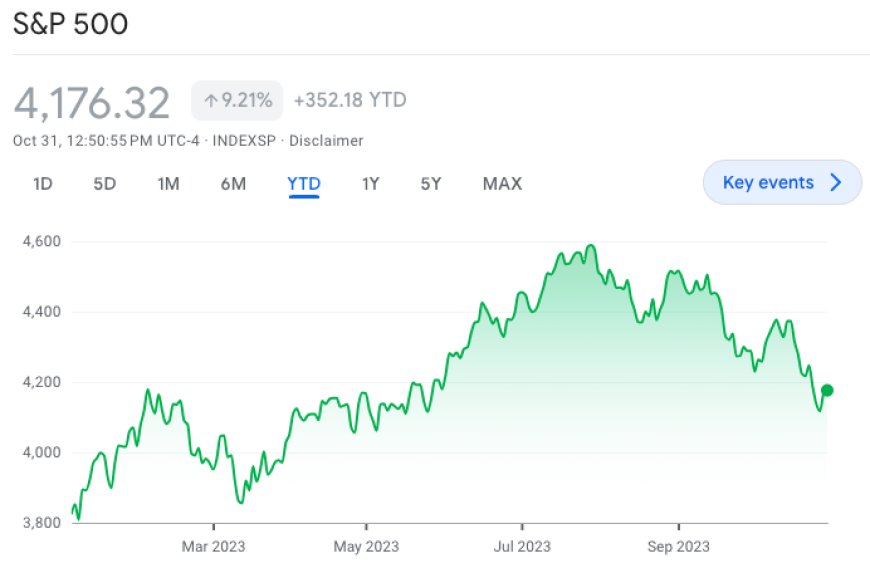This screenshot has width=870, height=568.
Task: Click the green current-price dot on chart
Action: point(827,390)
